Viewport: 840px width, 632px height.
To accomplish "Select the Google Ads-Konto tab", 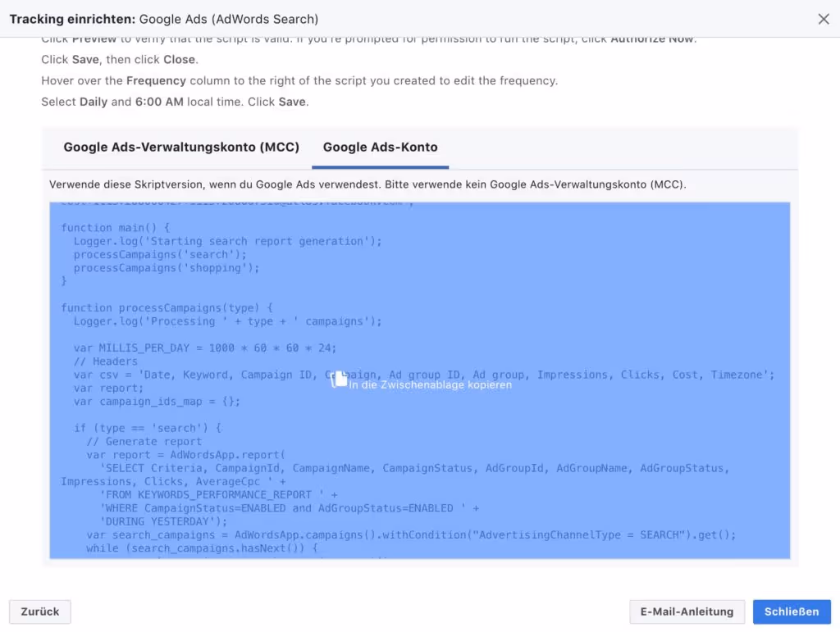I will point(381,148).
